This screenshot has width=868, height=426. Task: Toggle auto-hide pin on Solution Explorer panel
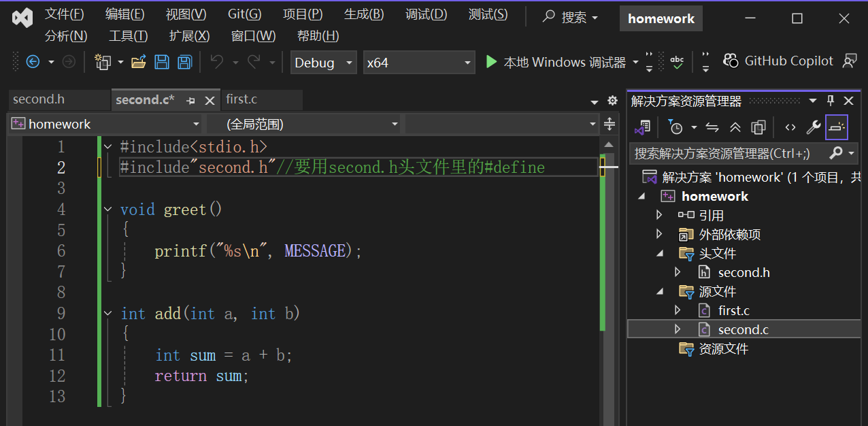click(x=831, y=101)
